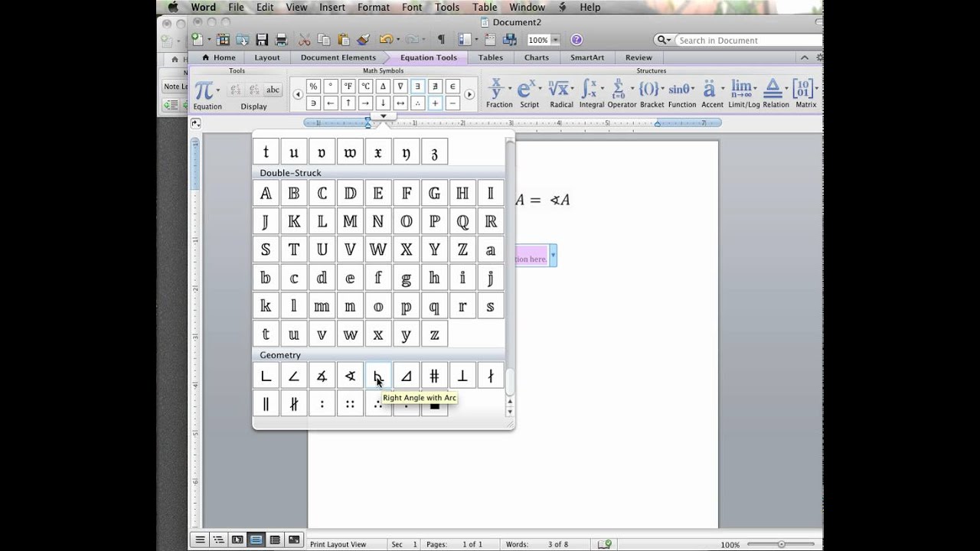The image size is (980, 551).
Task: Insert the Equal and Parallel symbol
Action: [434, 376]
